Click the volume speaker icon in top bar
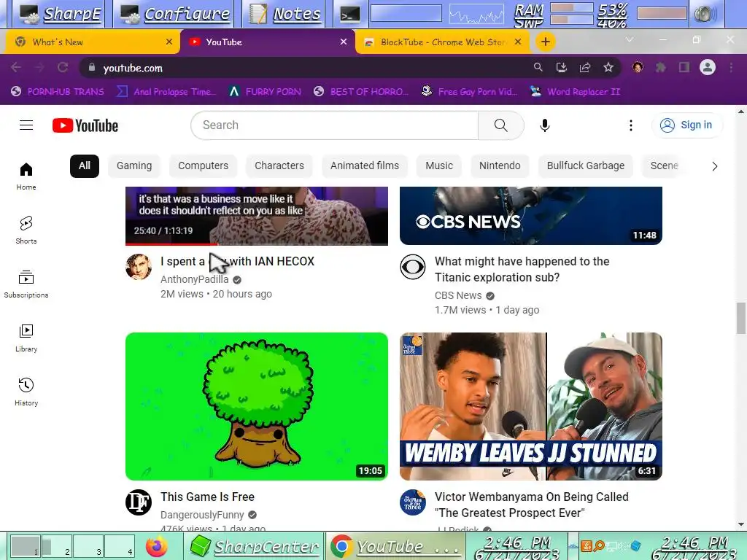This screenshot has height=560, width=747. click(705, 15)
